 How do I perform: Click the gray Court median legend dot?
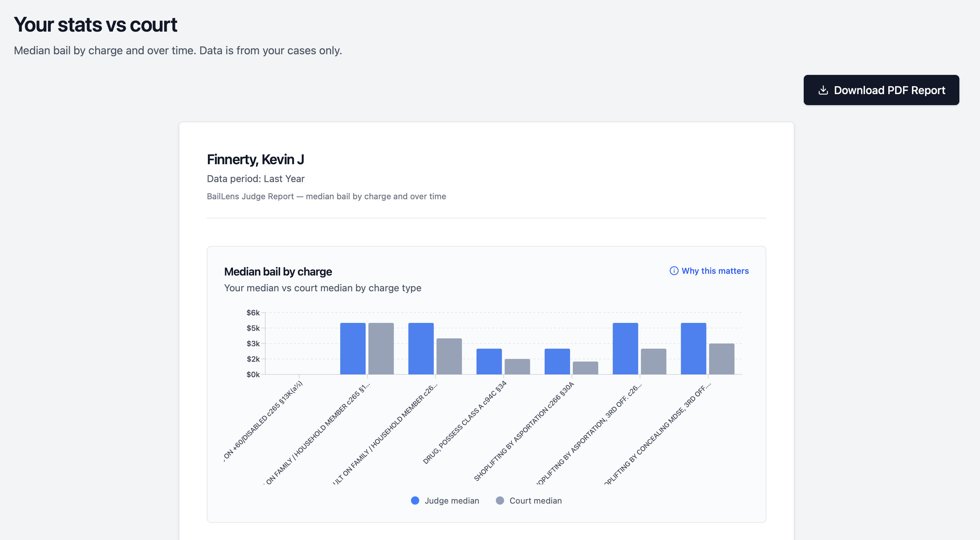coord(500,500)
